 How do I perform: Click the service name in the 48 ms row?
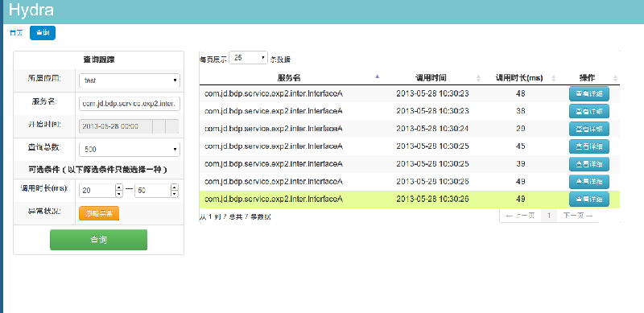(x=274, y=93)
